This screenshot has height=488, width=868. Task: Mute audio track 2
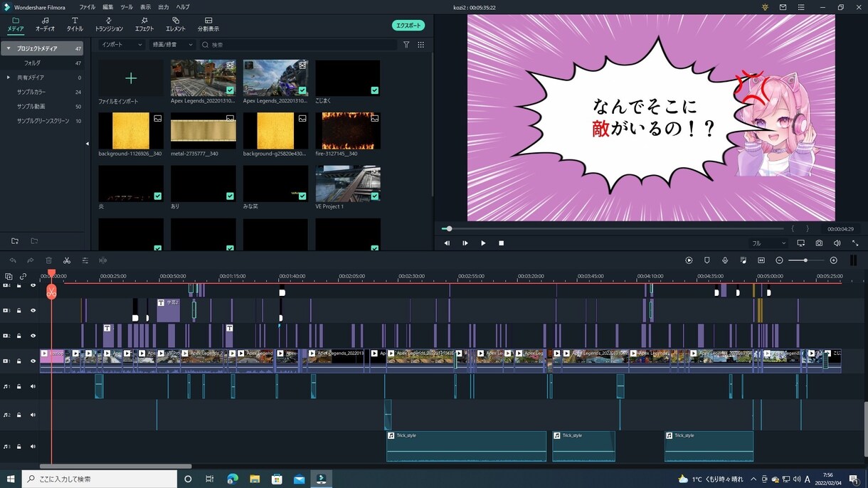tap(33, 415)
